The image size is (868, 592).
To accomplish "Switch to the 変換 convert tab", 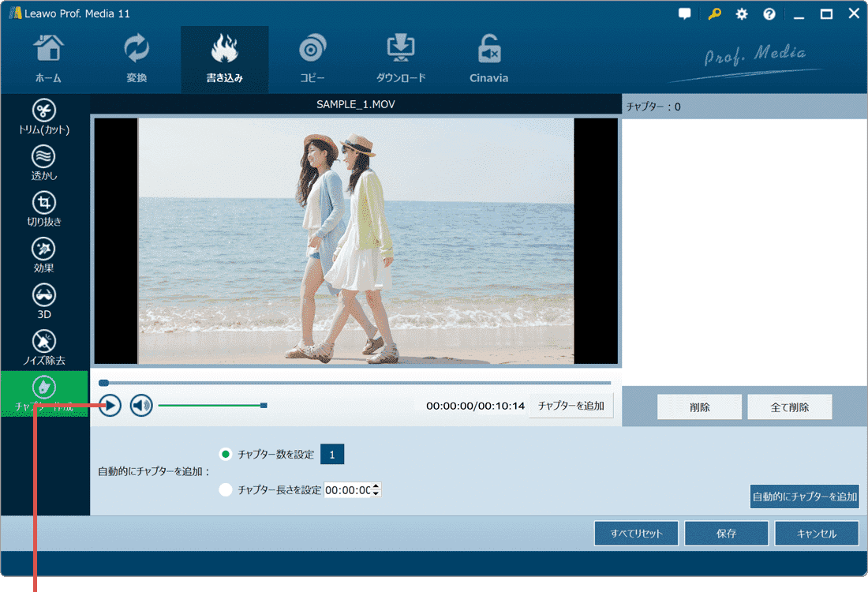I will pyautogui.click(x=137, y=59).
